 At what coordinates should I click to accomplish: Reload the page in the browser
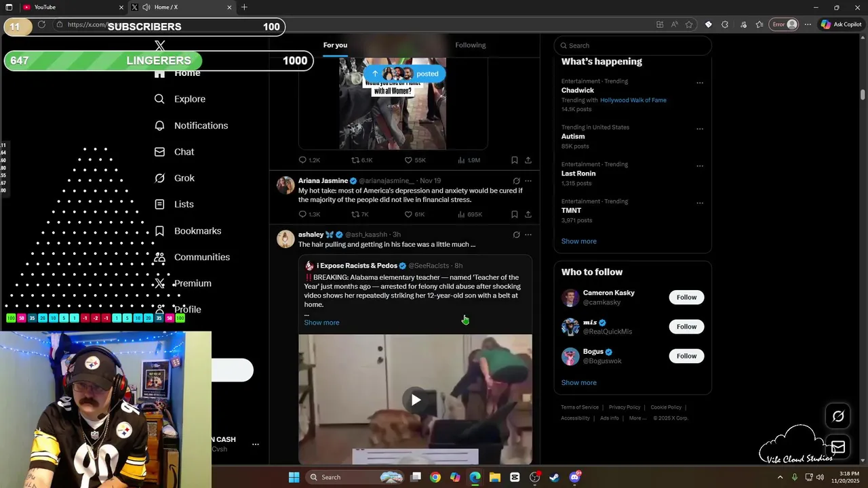point(41,24)
